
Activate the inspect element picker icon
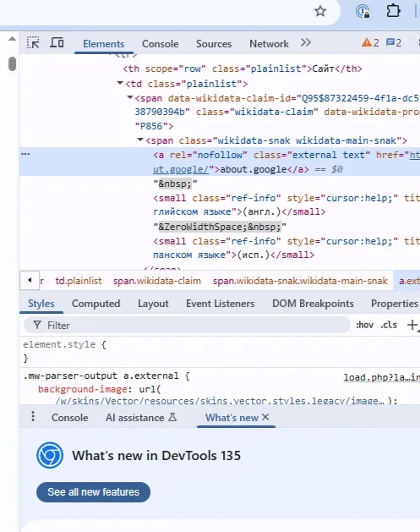tap(33, 43)
